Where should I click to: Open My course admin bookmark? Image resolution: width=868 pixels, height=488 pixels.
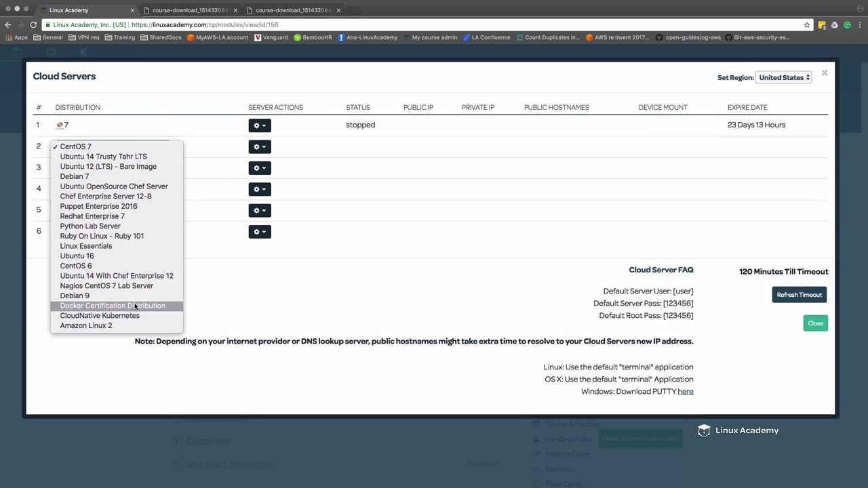[430, 37]
